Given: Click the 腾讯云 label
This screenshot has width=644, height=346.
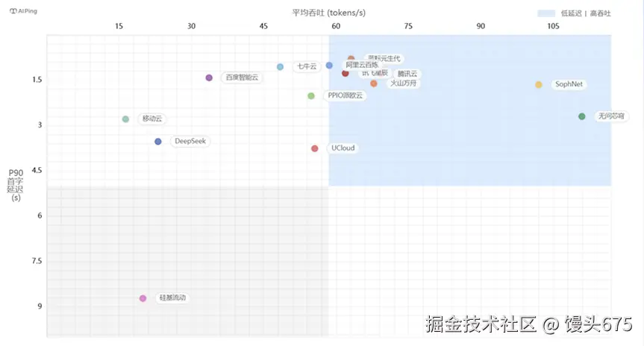Looking at the screenshot, I should tap(407, 74).
